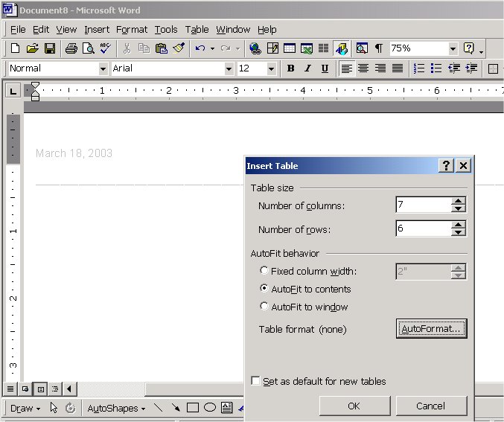Click the Save icon in the toolbar
The width and height of the screenshot is (504, 422).
pos(50,48)
